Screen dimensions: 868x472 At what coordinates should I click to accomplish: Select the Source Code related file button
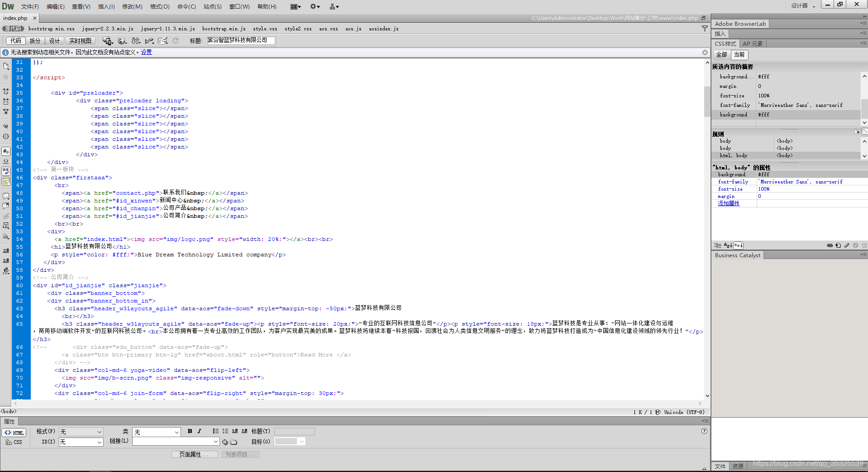point(13,29)
